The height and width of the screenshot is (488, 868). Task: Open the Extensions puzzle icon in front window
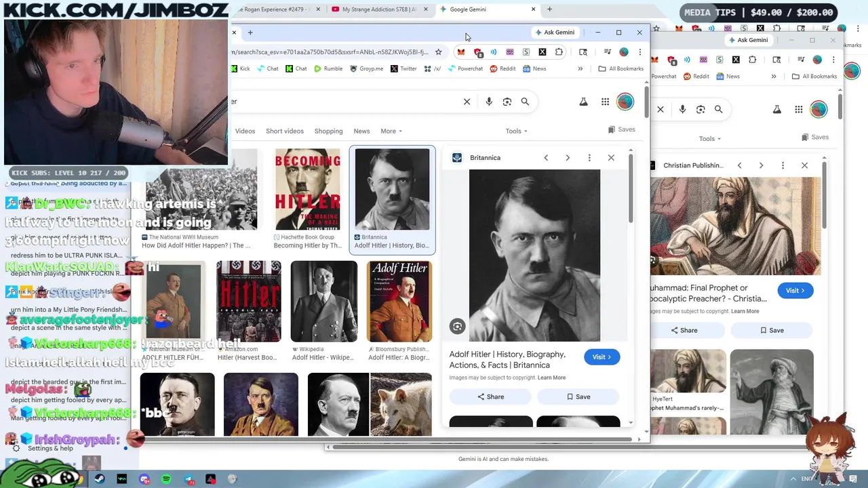559,52
